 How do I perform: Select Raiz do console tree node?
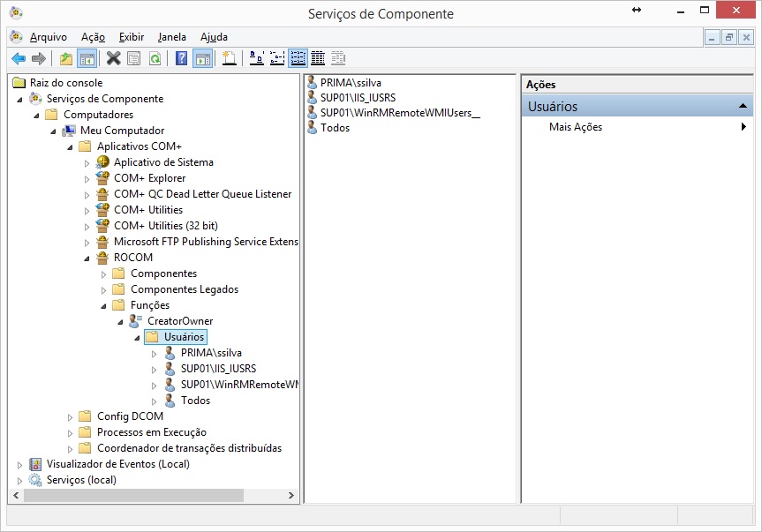click(x=66, y=83)
